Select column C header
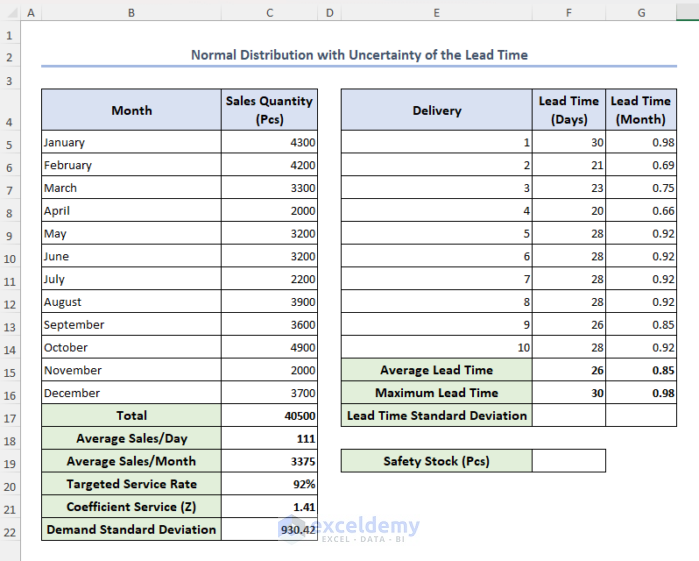 click(x=269, y=12)
